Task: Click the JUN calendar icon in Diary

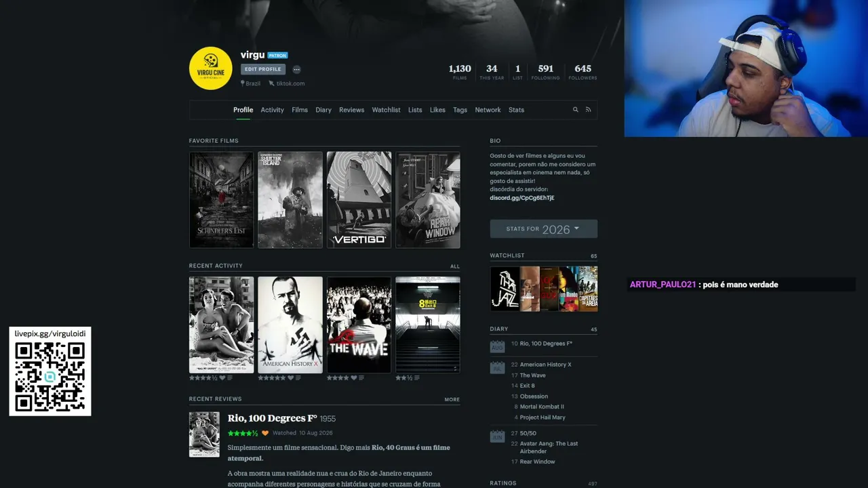Action: tap(498, 436)
